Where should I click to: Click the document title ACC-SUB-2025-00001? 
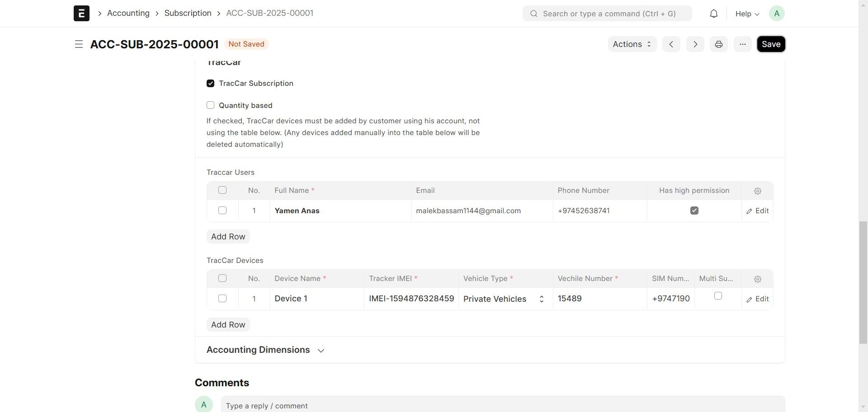pyautogui.click(x=155, y=44)
